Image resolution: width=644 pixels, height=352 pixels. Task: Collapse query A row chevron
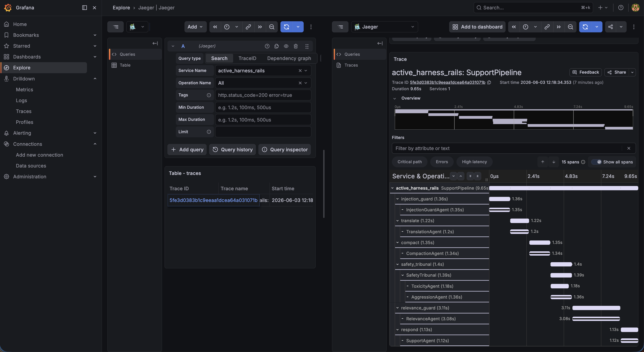173,46
